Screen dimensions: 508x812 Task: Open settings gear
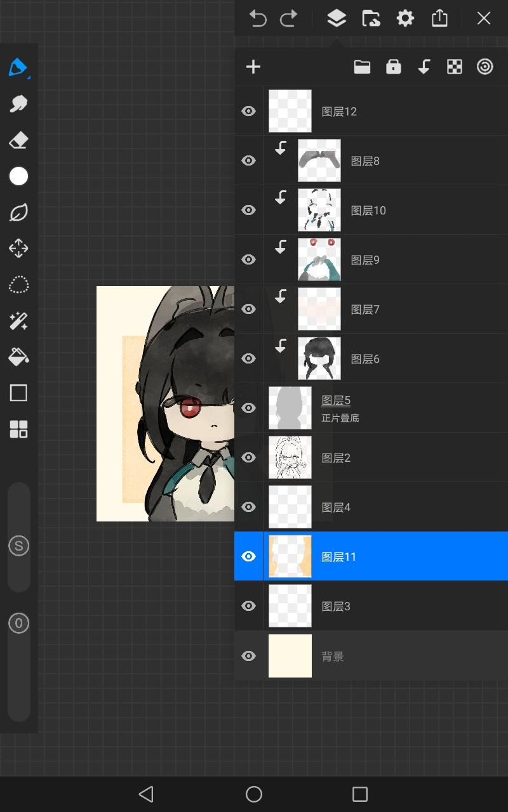405,18
